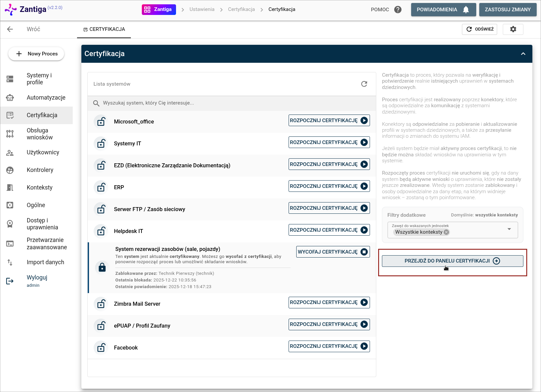This screenshot has width=541, height=392.
Task: Toggle the open padlock for Microsoft_office
Action: [x=101, y=121]
